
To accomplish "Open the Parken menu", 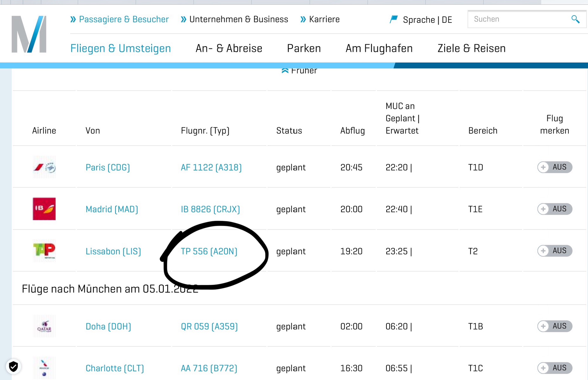I will [304, 48].
